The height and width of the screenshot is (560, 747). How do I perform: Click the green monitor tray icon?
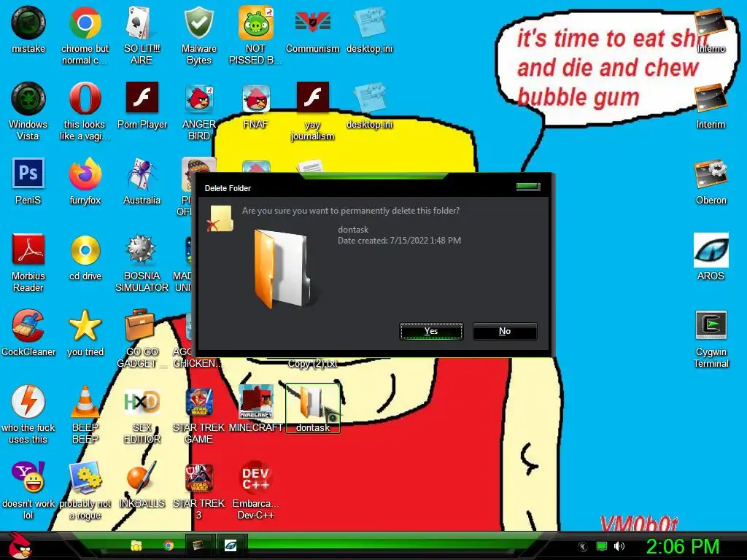pyautogui.click(x=602, y=546)
